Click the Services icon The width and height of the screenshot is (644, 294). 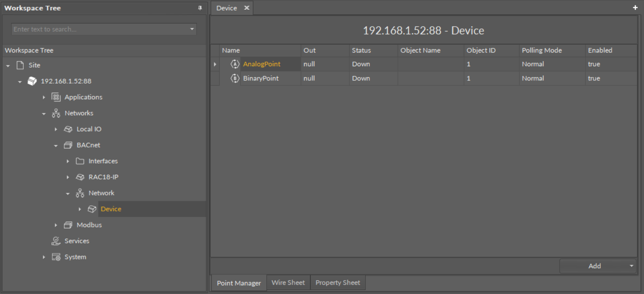point(55,241)
